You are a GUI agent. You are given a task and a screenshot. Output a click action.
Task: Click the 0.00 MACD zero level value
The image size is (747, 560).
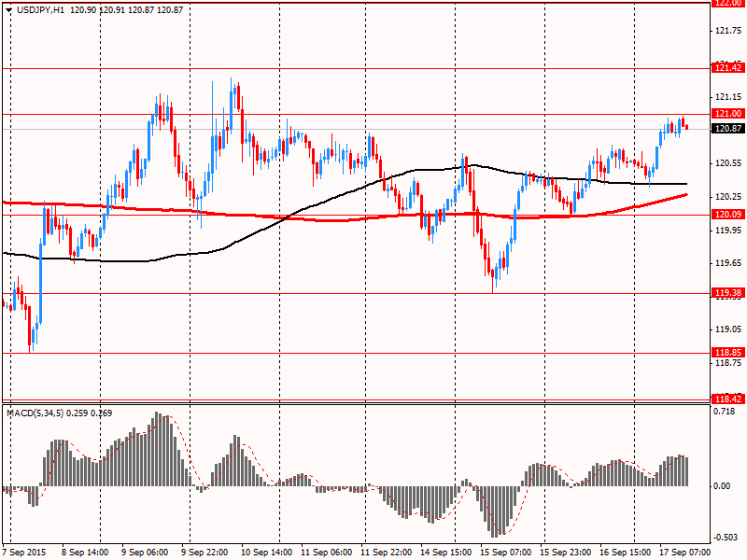(x=722, y=486)
